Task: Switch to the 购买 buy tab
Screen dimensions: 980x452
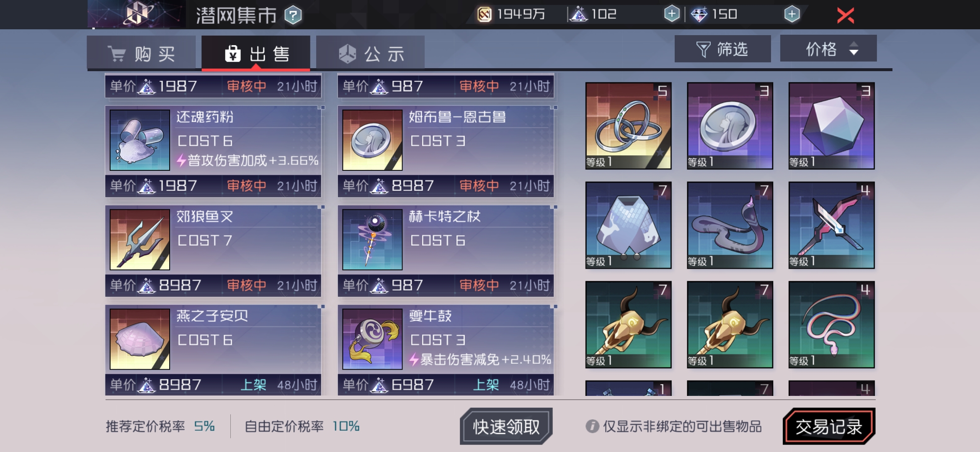Action: click(141, 53)
